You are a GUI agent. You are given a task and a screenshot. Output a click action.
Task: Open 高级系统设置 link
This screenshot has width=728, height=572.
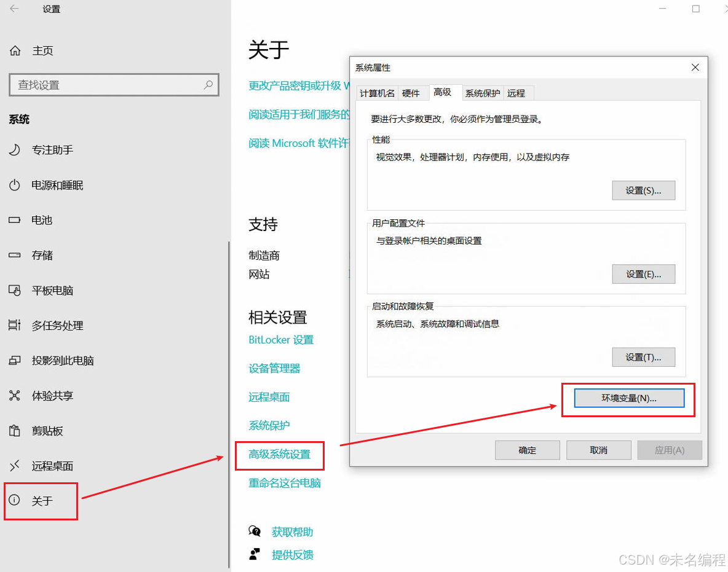tap(280, 454)
